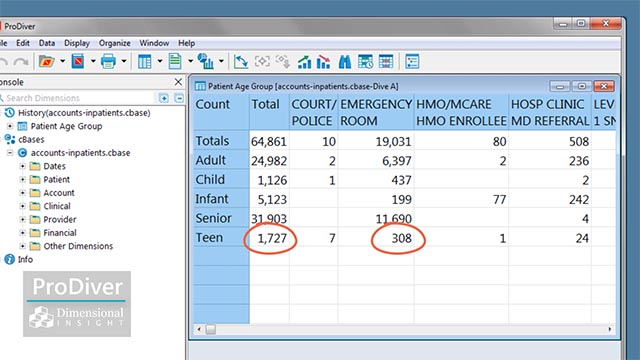Click the pie and bar chart graph icon
Image resolution: width=640 pixels, height=360 pixels.
pos(205,61)
